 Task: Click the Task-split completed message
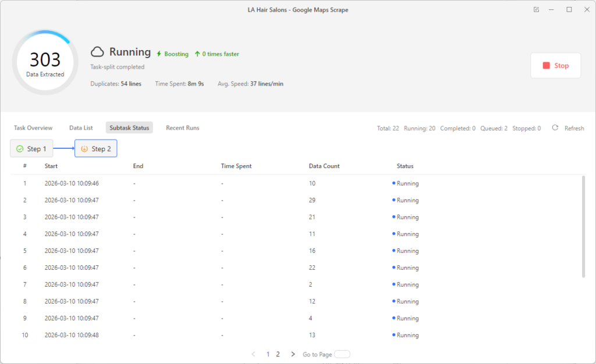click(117, 67)
